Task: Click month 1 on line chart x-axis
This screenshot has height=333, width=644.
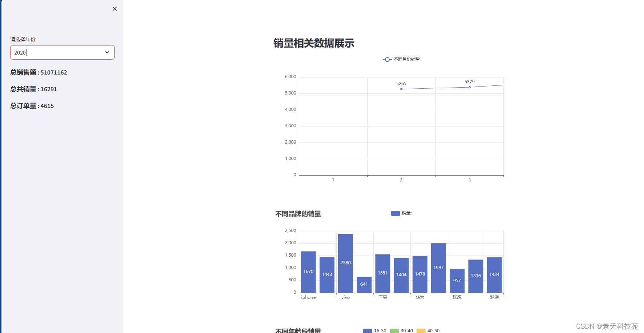Action: (x=333, y=180)
